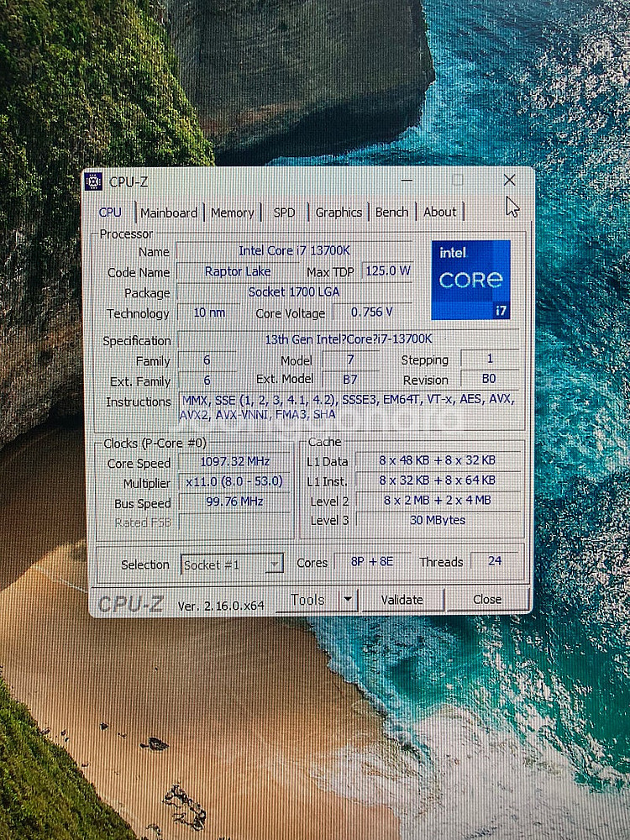
Task: Click the Max TDP value 125.0 W
Action: coord(387,271)
